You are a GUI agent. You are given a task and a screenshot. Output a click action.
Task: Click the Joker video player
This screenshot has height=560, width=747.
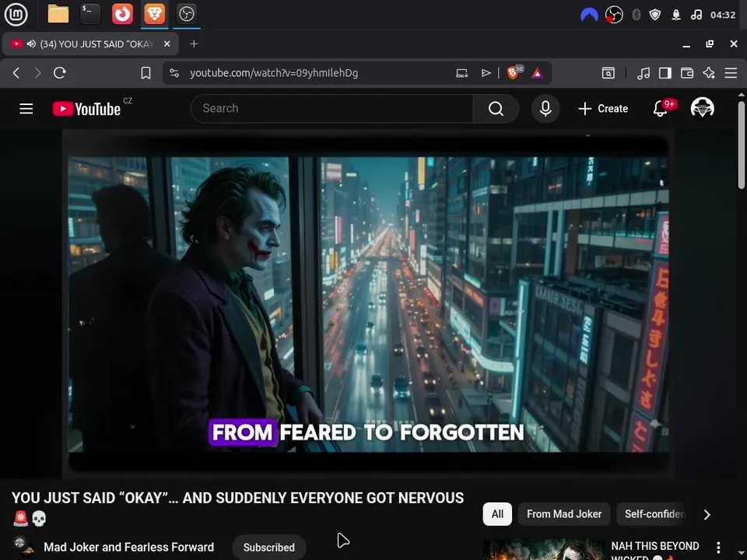368,305
